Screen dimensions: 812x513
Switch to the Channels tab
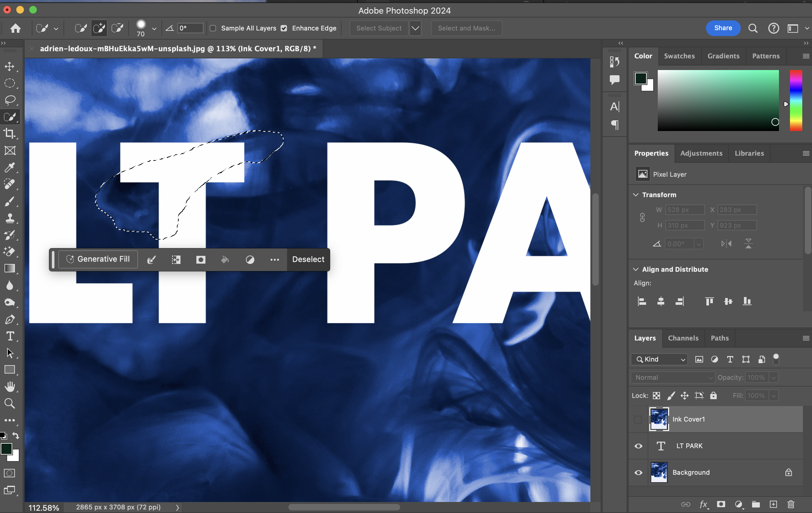683,338
